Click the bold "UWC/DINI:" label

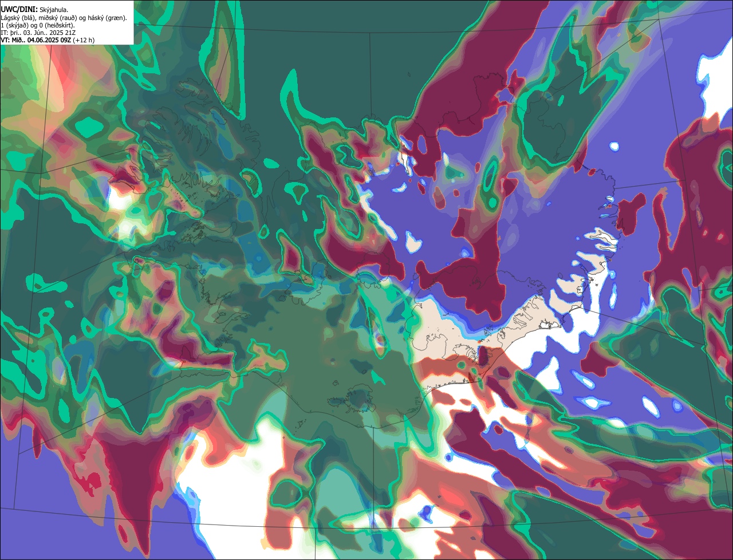tap(19, 10)
